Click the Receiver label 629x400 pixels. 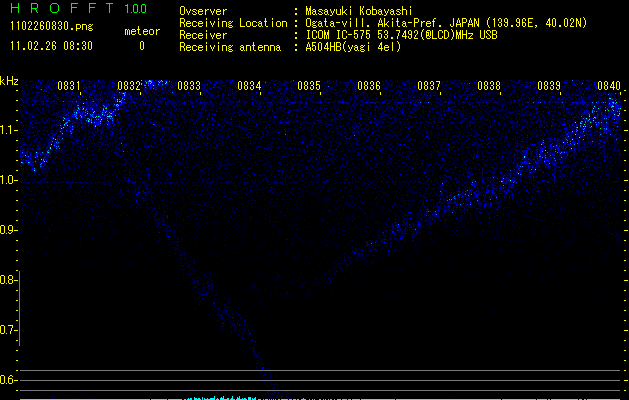(x=203, y=35)
